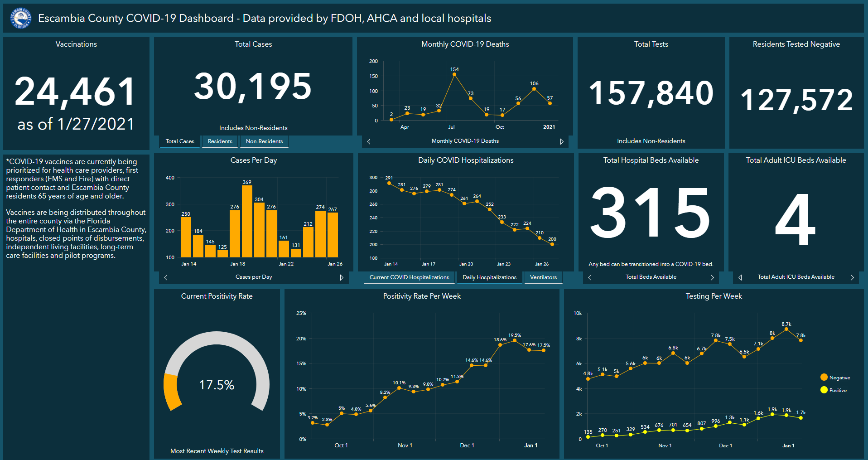Click the left arrow on Monthly COVID-19 Deaths
Viewport: 868px width, 460px height.
coord(368,141)
